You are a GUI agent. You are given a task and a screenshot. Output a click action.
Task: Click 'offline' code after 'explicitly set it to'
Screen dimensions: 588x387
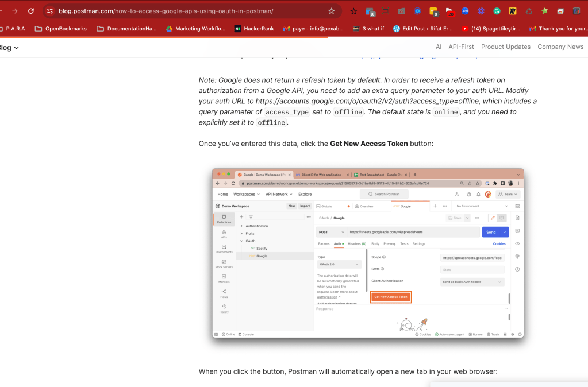coord(271,122)
